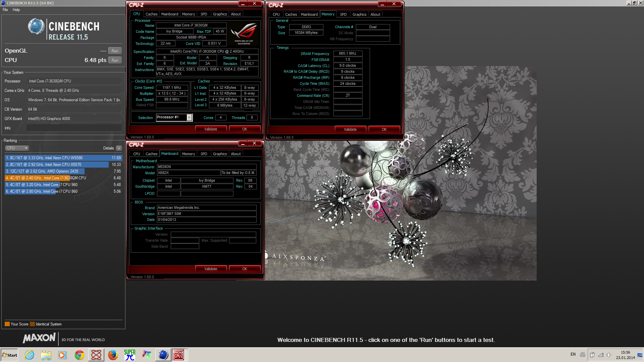Click Validate in the Memory window

pyautogui.click(x=351, y=129)
